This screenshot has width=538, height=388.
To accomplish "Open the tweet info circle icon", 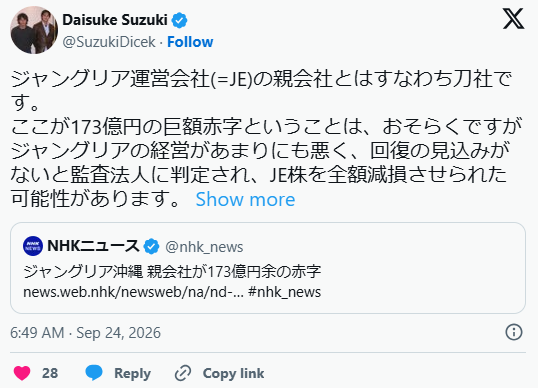I will pyautogui.click(x=514, y=332).
